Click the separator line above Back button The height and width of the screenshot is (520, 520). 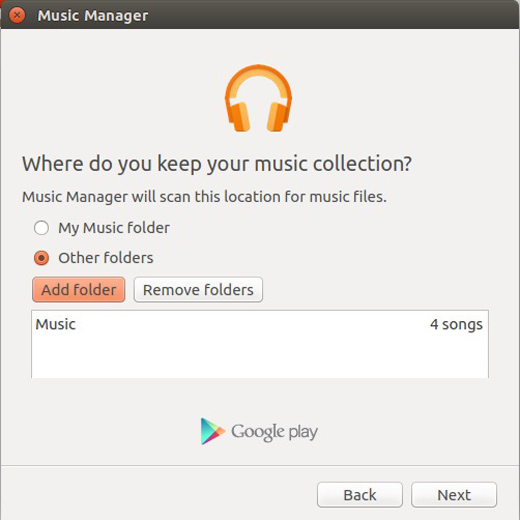260,465
